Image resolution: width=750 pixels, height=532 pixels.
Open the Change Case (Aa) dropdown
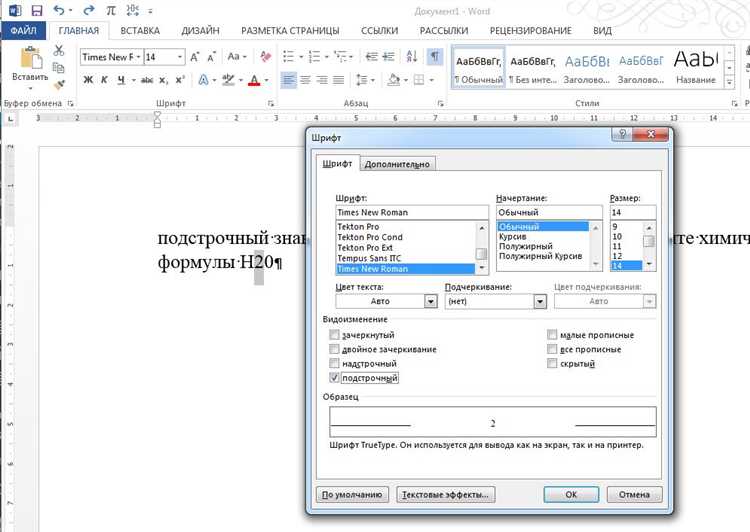[x=237, y=57]
